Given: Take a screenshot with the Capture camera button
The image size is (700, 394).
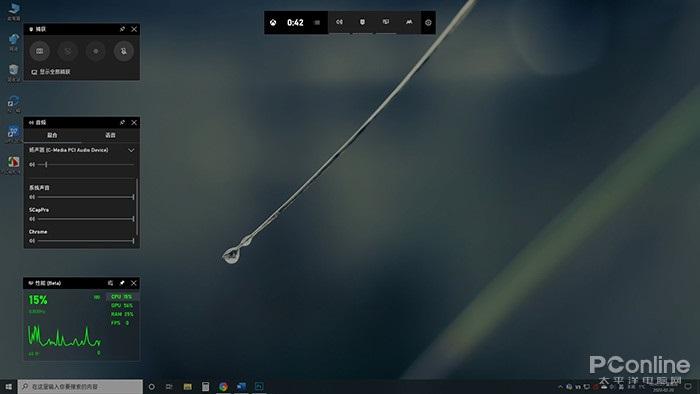Looking at the screenshot, I should 40,51.
